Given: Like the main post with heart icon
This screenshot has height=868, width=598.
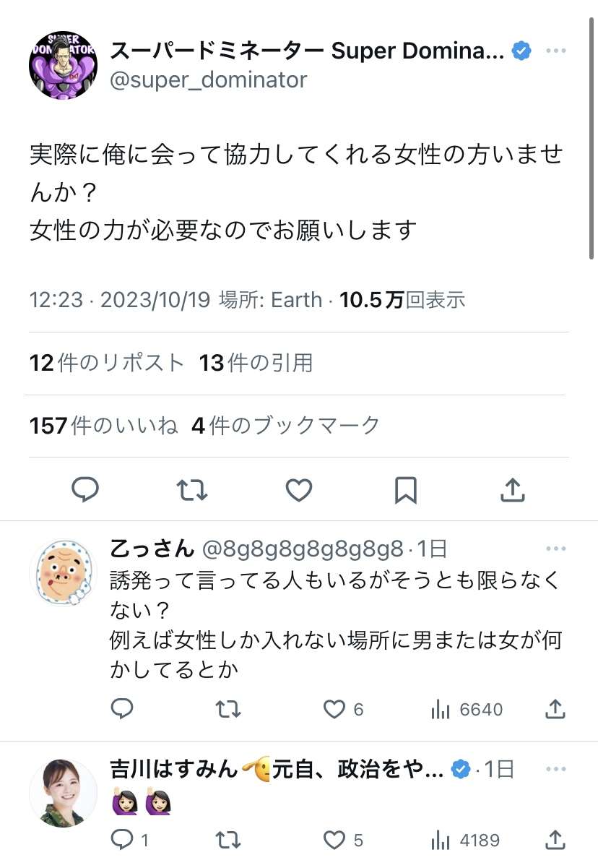Looking at the screenshot, I should (x=298, y=490).
